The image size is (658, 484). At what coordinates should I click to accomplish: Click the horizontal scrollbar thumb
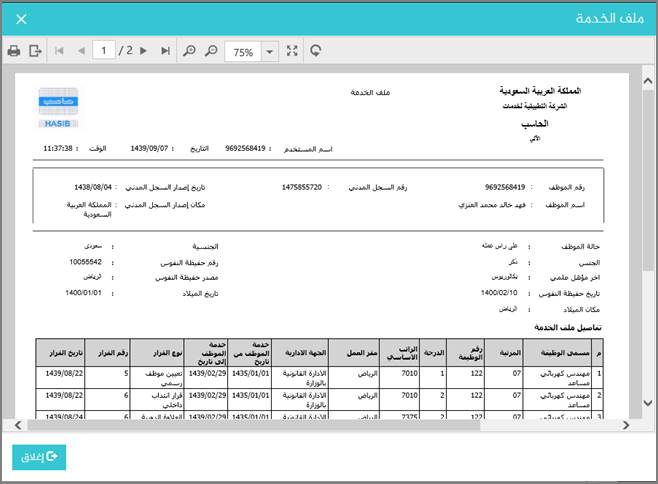pyautogui.click(x=253, y=425)
